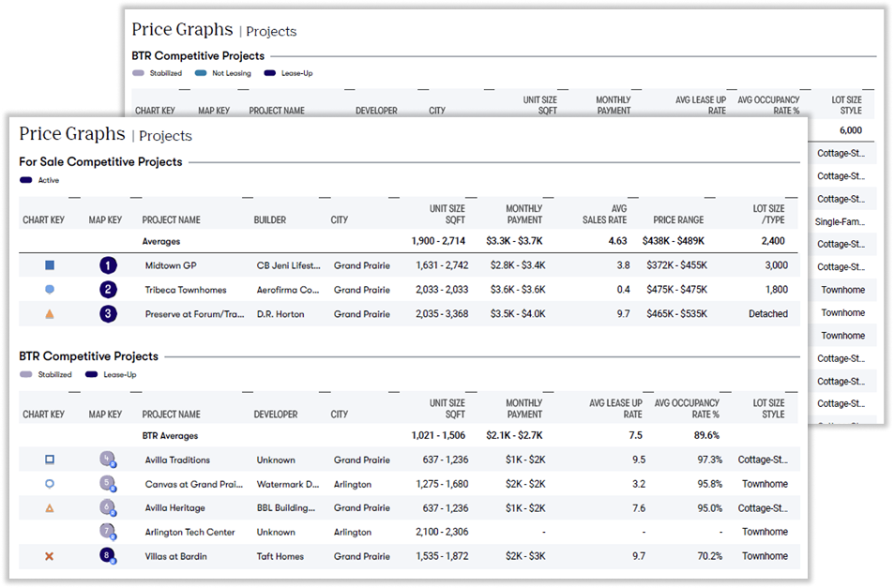
Task: Select map key marker 1 for Midtown GP
Action: pyautogui.click(x=109, y=265)
